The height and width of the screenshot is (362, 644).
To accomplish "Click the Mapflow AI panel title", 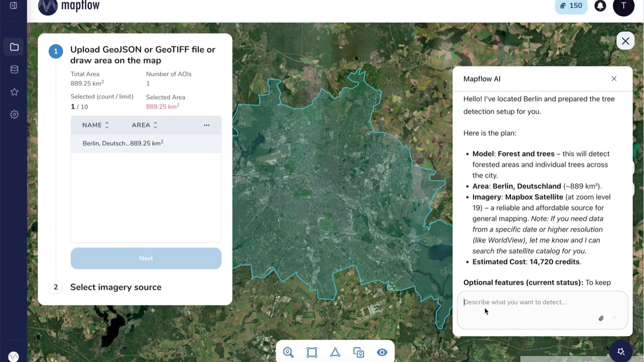I will point(482,78).
